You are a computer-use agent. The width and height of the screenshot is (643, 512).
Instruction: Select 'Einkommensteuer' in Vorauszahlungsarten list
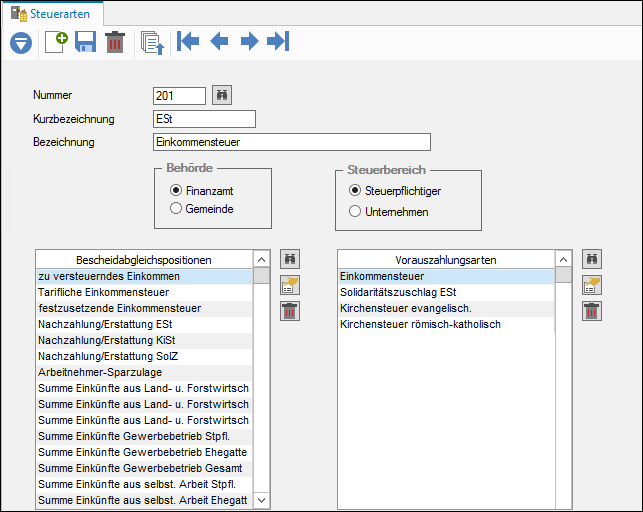click(x=446, y=276)
